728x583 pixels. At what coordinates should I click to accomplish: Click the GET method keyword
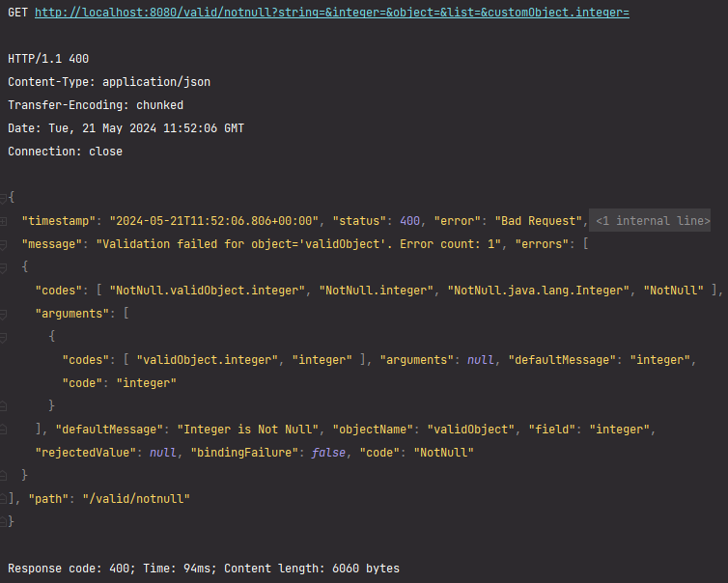click(17, 13)
